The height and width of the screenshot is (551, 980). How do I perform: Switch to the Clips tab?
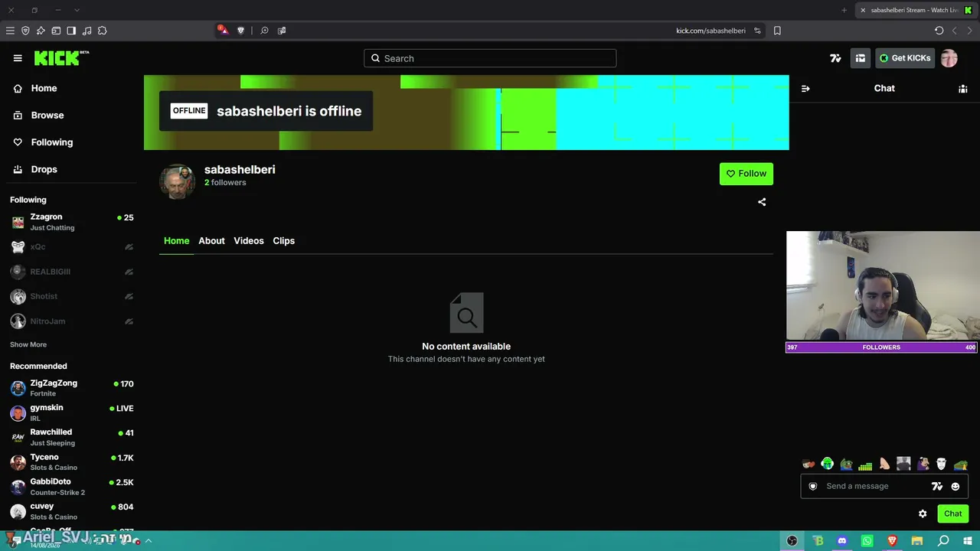(284, 241)
